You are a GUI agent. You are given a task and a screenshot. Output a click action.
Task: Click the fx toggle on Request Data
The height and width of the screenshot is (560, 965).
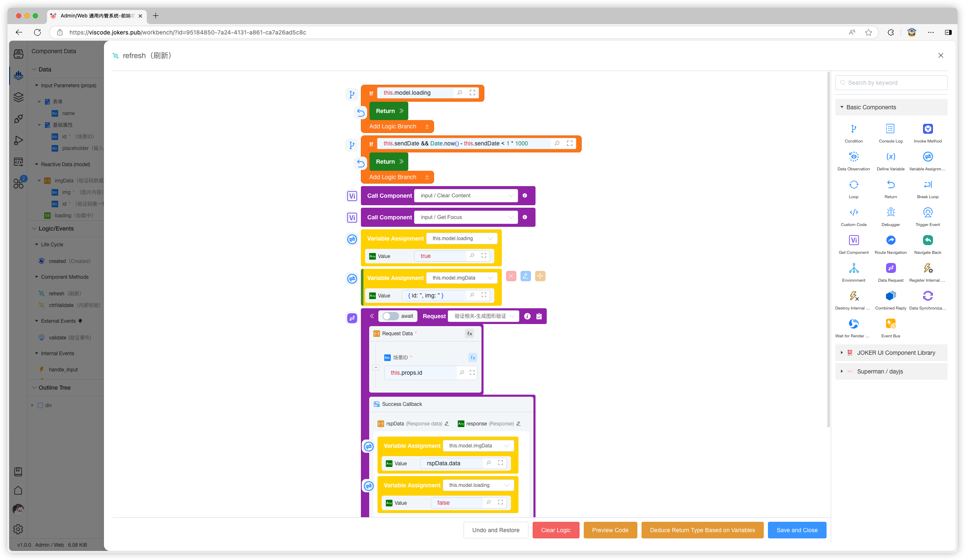tap(469, 334)
